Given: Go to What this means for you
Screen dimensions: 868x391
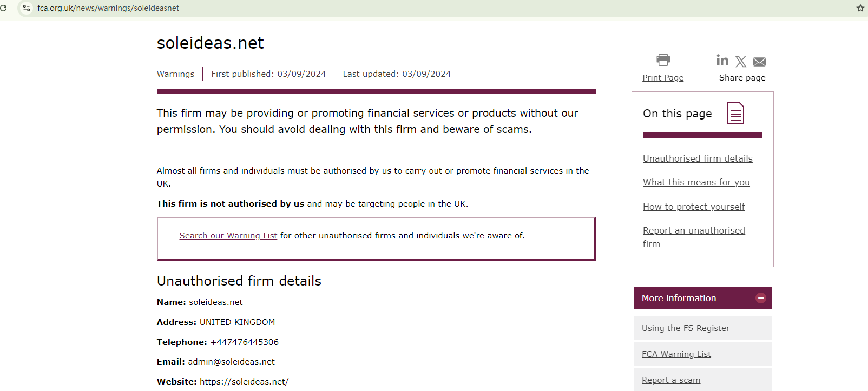Looking at the screenshot, I should (696, 182).
